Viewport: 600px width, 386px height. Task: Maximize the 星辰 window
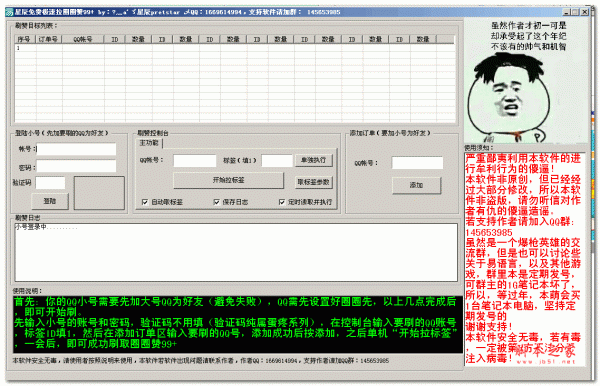(x=576, y=12)
